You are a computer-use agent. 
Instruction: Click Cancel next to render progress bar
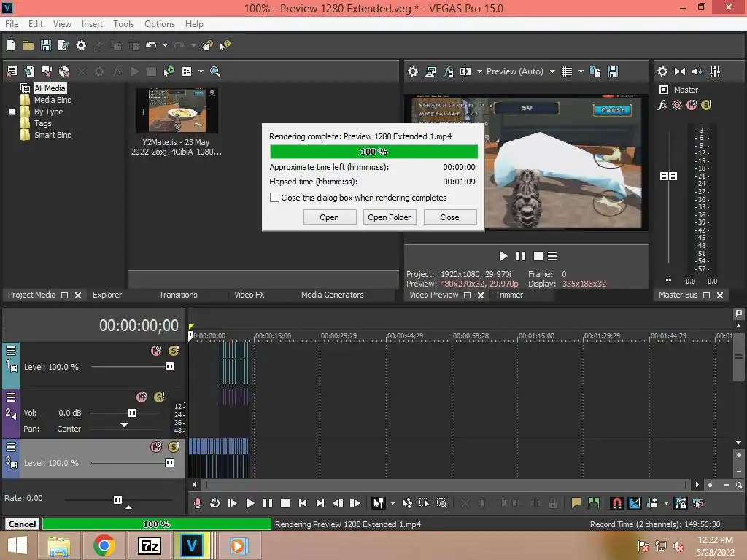click(x=22, y=524)
